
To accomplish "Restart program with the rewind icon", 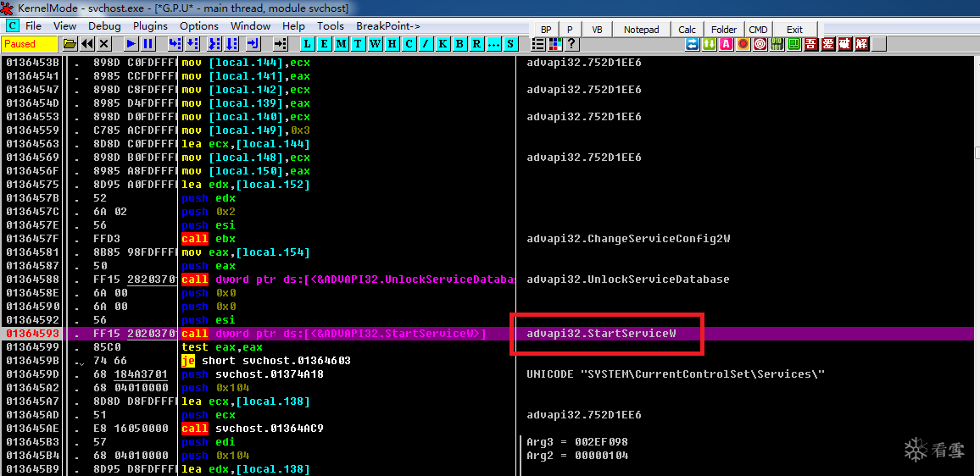I will click(86, 44).
